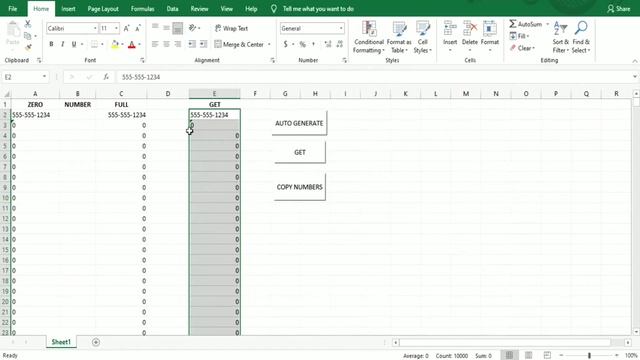Open Font settings dialog launcher
Screen dimensions: 640x360
tap(142, 60)
